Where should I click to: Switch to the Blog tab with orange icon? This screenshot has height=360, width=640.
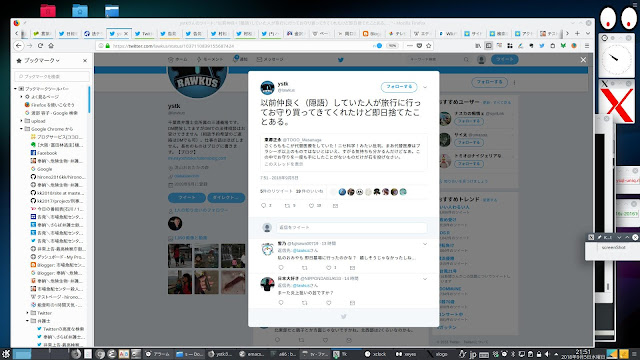(x=372, y=34)
